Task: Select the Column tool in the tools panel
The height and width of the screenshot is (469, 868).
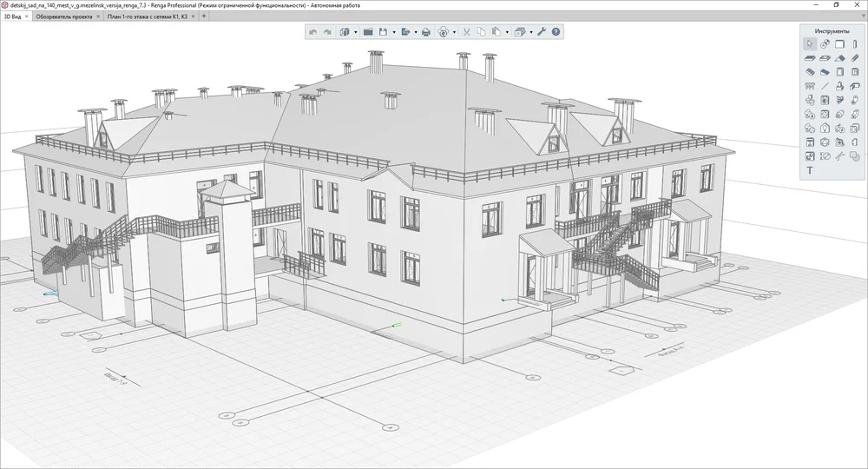Action: pyautogui.click(x=855, y=43)
